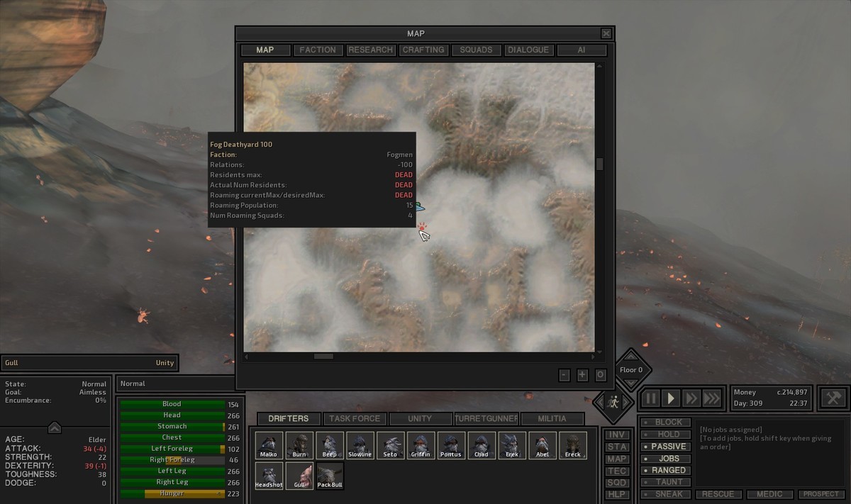Select the Ereck character portrait
The height and width of the screenshot is (504, 851).
pos(573,446)
